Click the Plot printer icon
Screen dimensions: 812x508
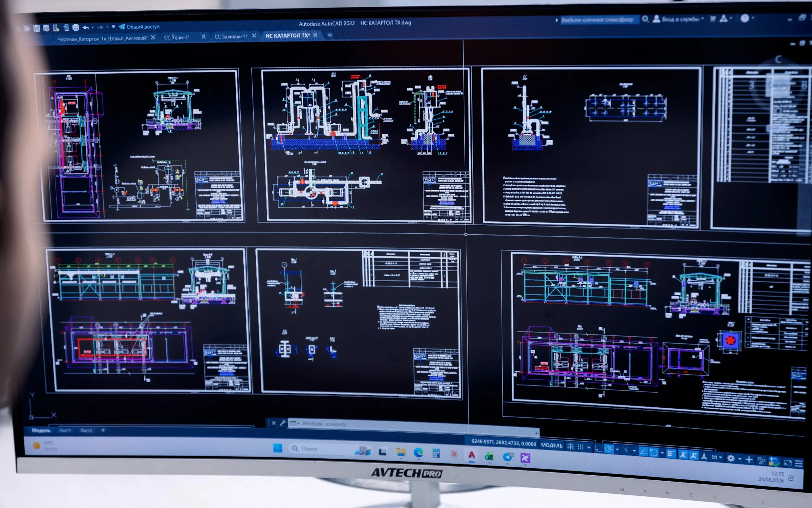click(76, 28)
